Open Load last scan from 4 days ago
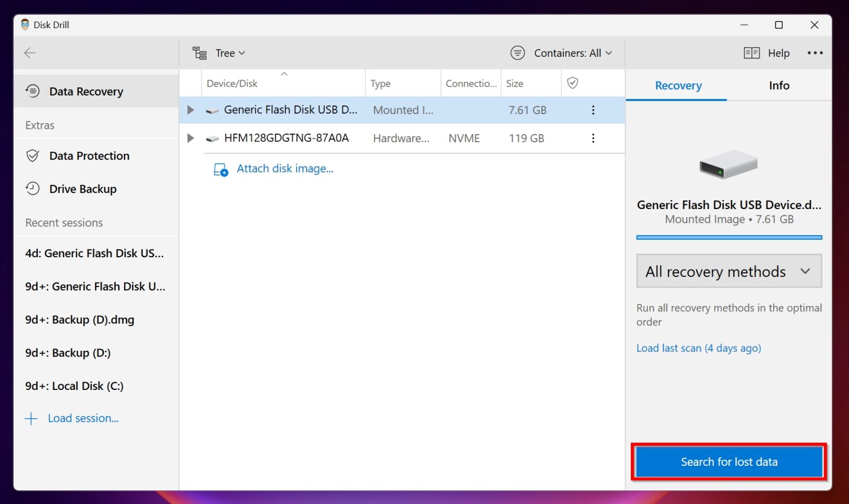Viewport: 849px width, 504px height. point(698,348)
